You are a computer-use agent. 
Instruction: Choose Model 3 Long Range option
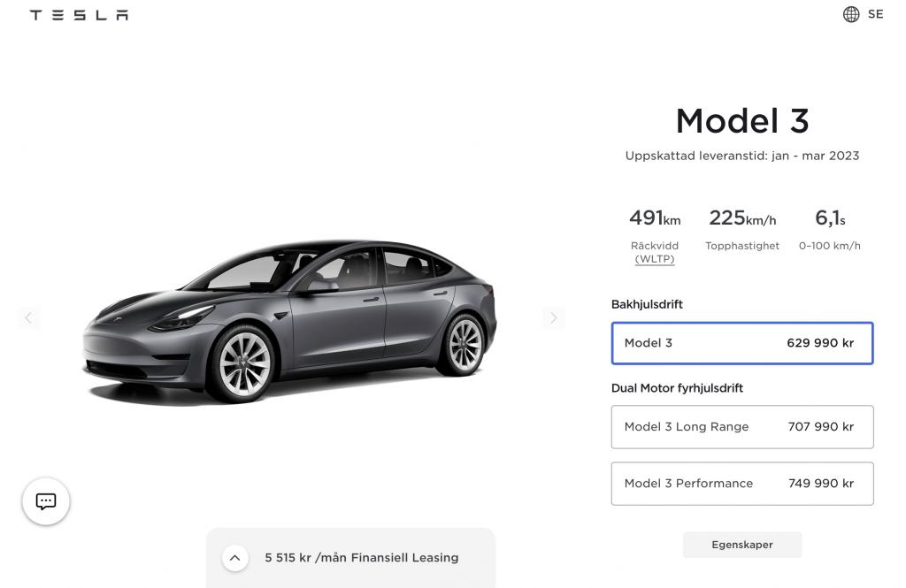(x=741, y=427)
